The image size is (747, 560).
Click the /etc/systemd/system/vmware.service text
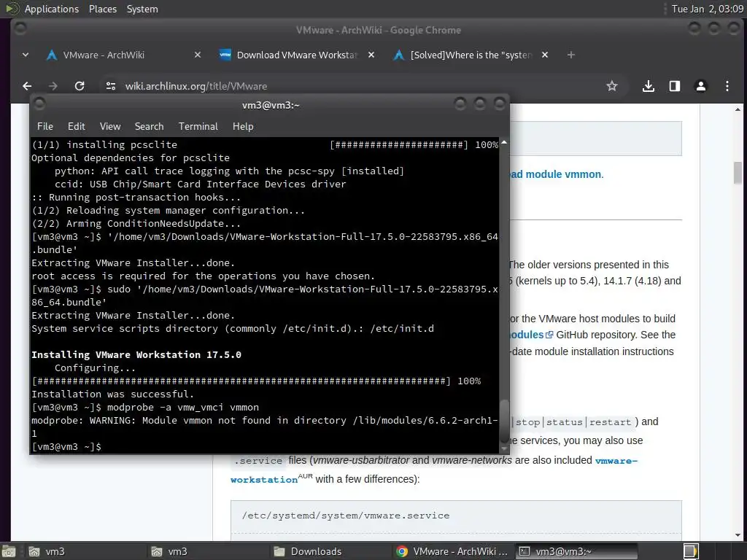point(345,516)
